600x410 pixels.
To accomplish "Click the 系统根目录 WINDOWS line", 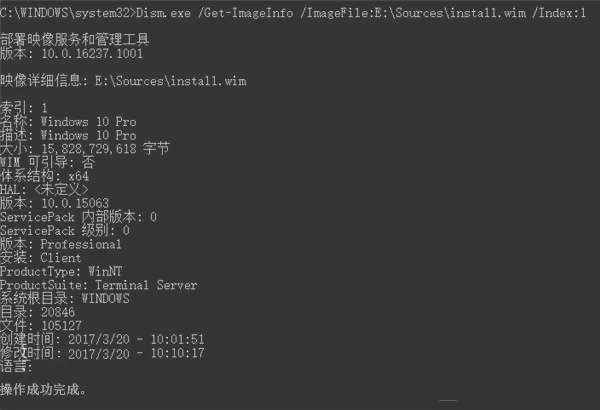I will point(65,298).
